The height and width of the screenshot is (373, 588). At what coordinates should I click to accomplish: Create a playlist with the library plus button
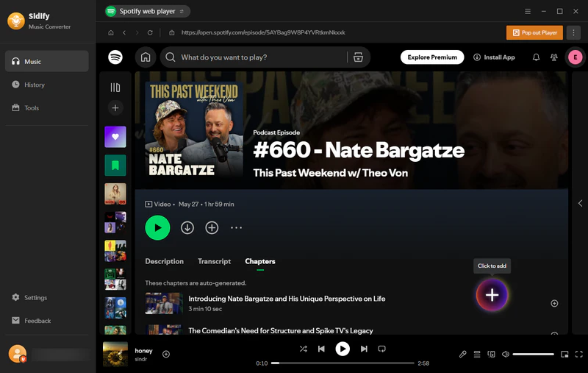(x=115, y=108)
